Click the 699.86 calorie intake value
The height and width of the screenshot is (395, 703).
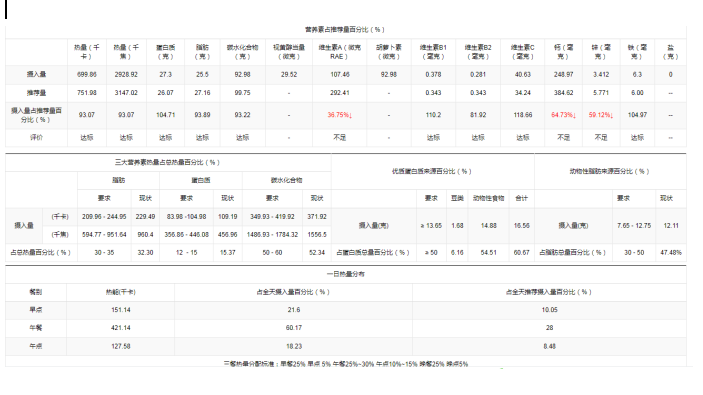(x=87, y=74)
